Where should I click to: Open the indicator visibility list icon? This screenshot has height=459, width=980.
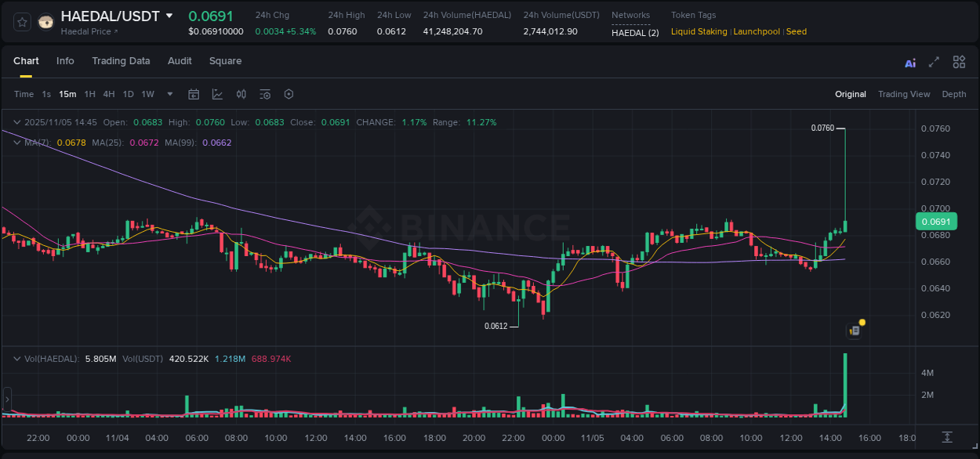265,94
